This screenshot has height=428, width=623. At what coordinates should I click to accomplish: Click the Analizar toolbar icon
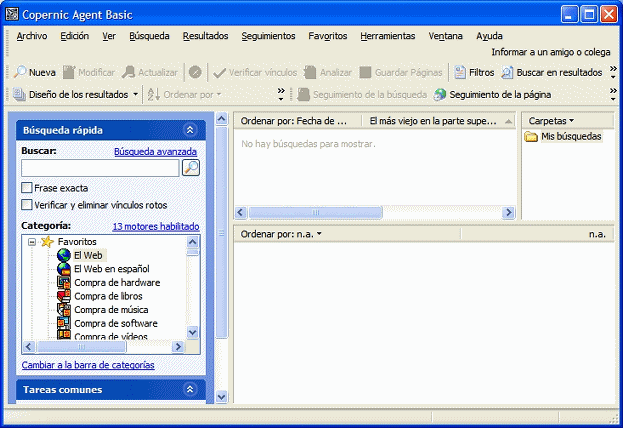point(310,72)
